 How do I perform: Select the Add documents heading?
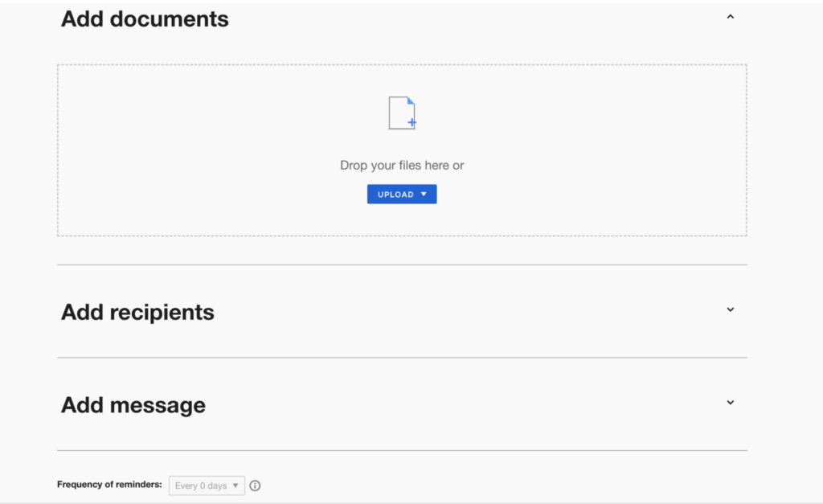[145, 18]
